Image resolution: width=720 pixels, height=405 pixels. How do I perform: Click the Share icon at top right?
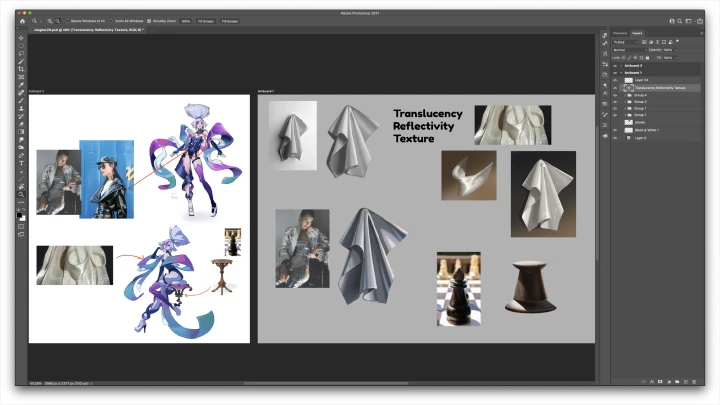pos(699,21)
